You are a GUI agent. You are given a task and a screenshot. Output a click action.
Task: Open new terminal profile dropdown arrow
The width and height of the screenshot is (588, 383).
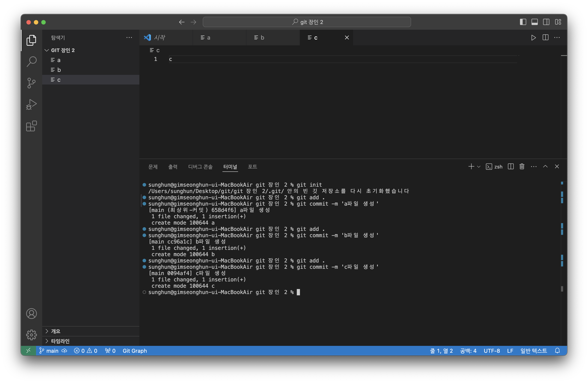(x=479, y=167)
